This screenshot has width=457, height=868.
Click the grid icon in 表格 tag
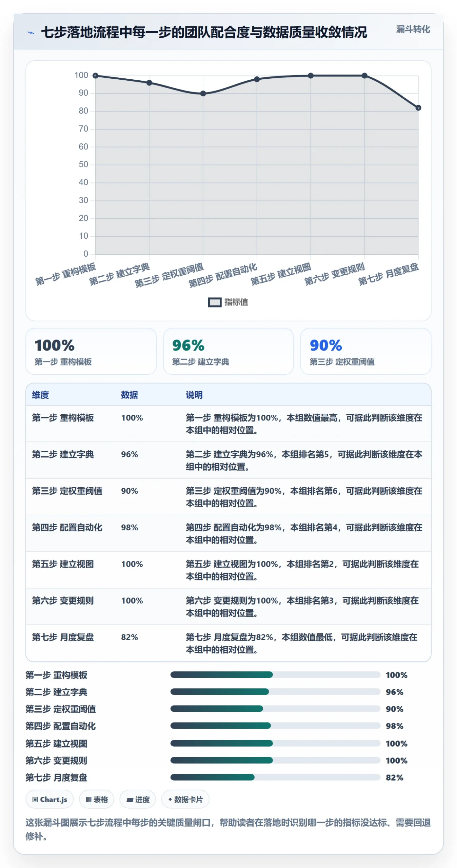coord(88,800)
